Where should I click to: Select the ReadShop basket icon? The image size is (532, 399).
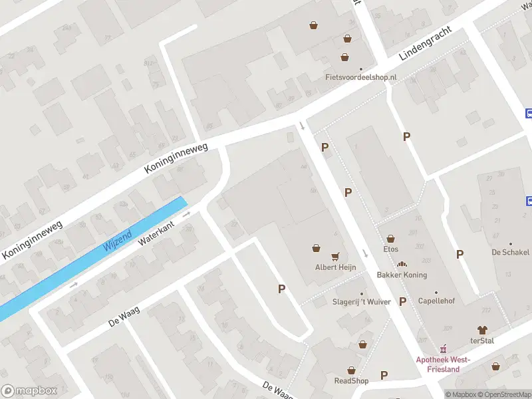(x=351, y=370)
